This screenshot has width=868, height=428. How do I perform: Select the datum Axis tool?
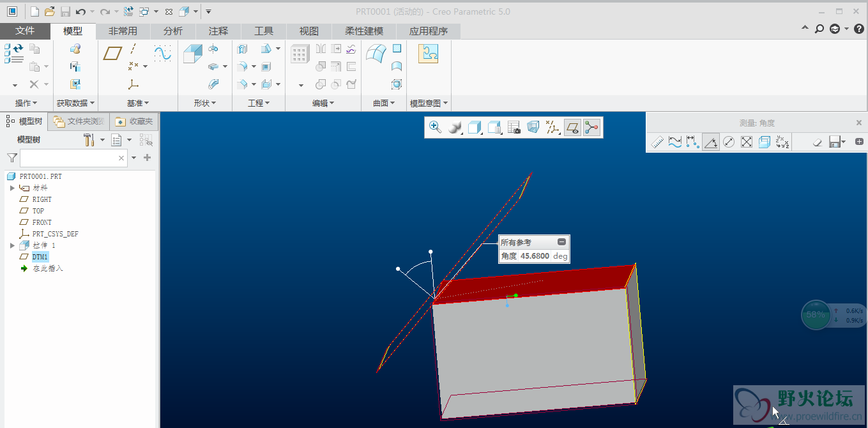point(133,49)
